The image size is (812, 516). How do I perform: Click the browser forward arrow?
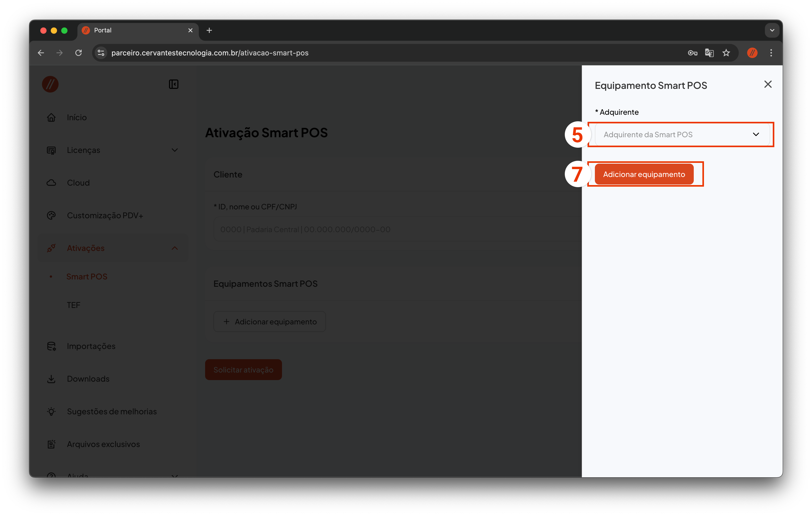60,53
